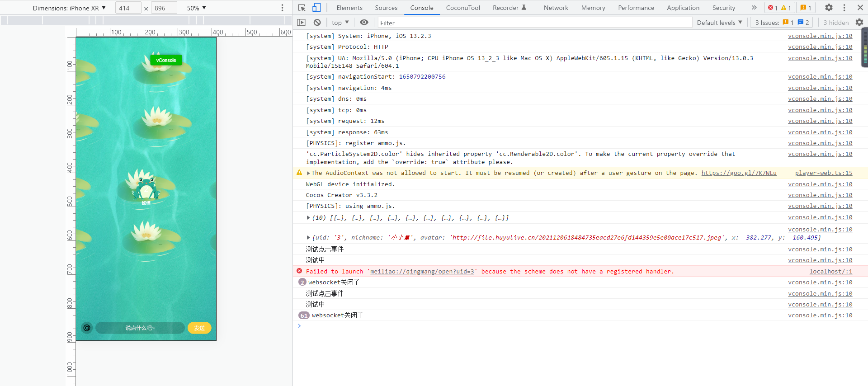Viewport: 868px width, 386px height.
Task: Toggle the device toolbar icon
Action: (x=316, y=8)
